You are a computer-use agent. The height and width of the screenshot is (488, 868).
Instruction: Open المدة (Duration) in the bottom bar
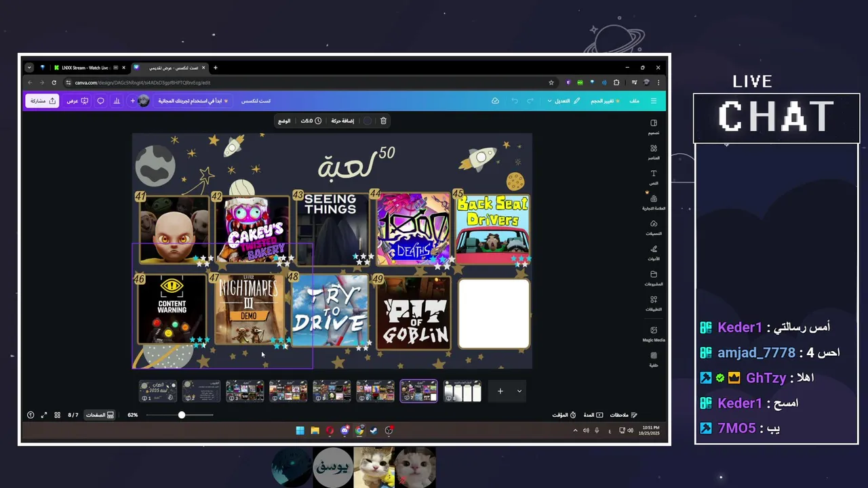point(593,415)
